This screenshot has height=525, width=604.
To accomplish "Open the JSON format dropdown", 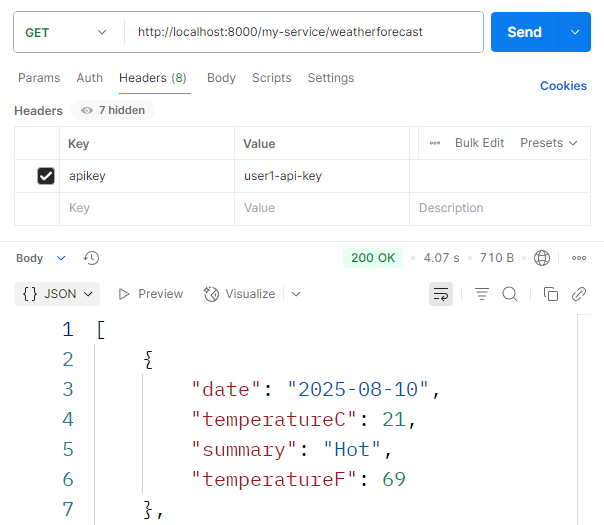I will (x=59, y=294).
